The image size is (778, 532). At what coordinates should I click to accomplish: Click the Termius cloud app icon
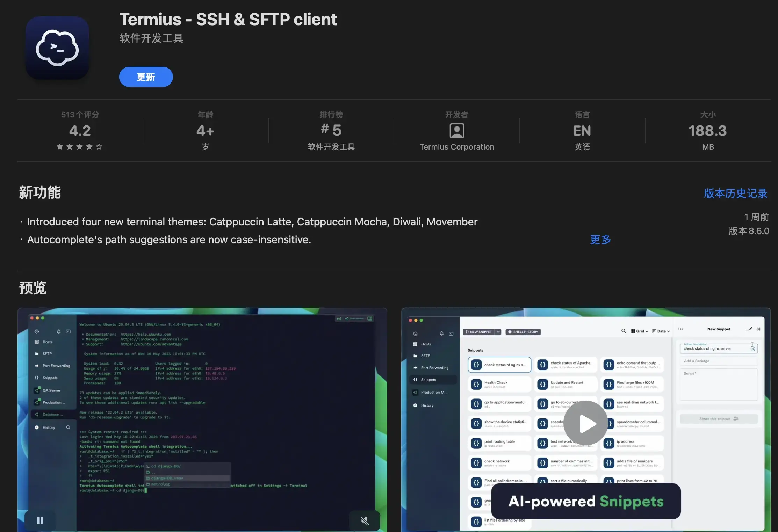click(57, 48)
